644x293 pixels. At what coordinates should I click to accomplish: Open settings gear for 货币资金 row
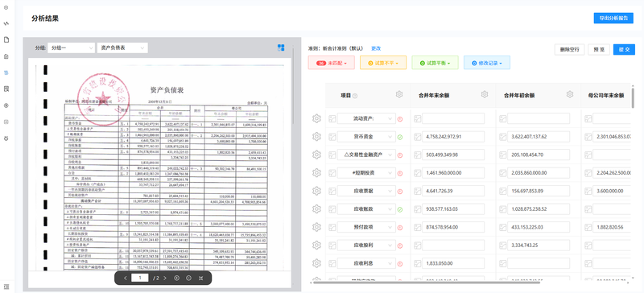point(316,136)
